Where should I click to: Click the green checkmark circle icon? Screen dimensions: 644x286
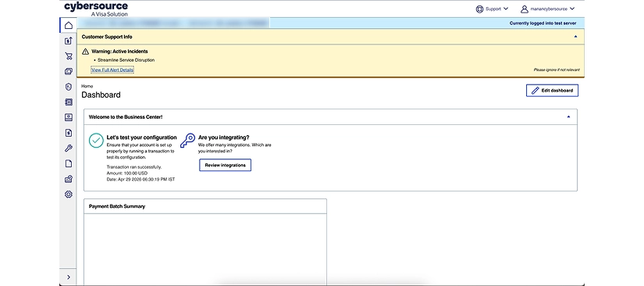tap(96, 141)
